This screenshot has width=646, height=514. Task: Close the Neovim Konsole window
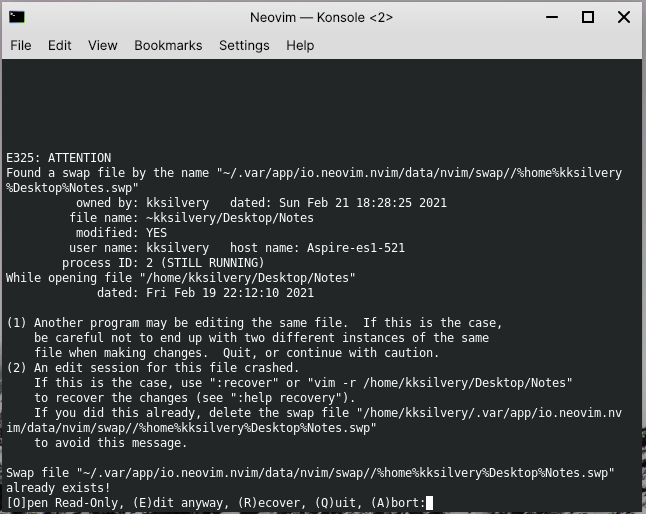coord(624,17)
